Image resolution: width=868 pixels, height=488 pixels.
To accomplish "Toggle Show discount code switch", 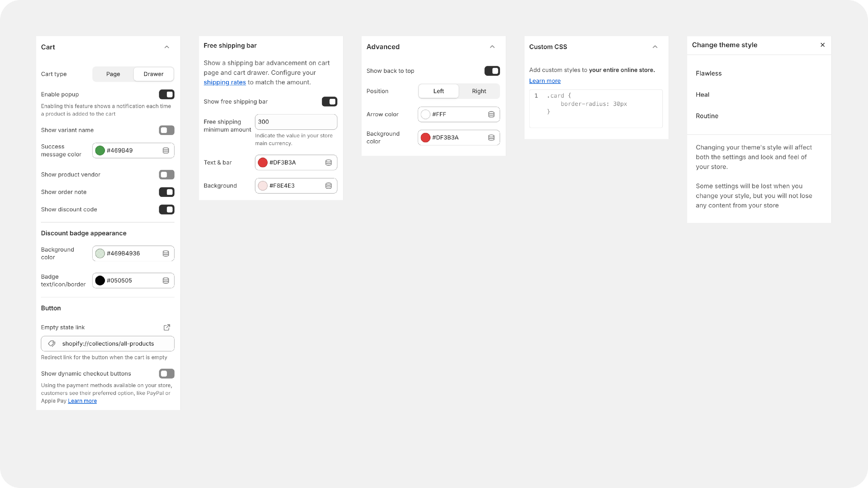I will 167,210.
